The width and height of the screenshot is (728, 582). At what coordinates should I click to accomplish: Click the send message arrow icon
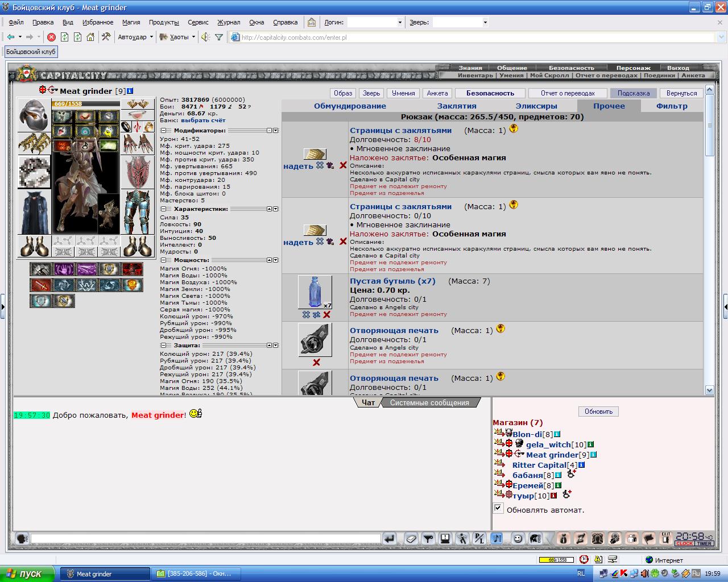click(x=390, y=538)
